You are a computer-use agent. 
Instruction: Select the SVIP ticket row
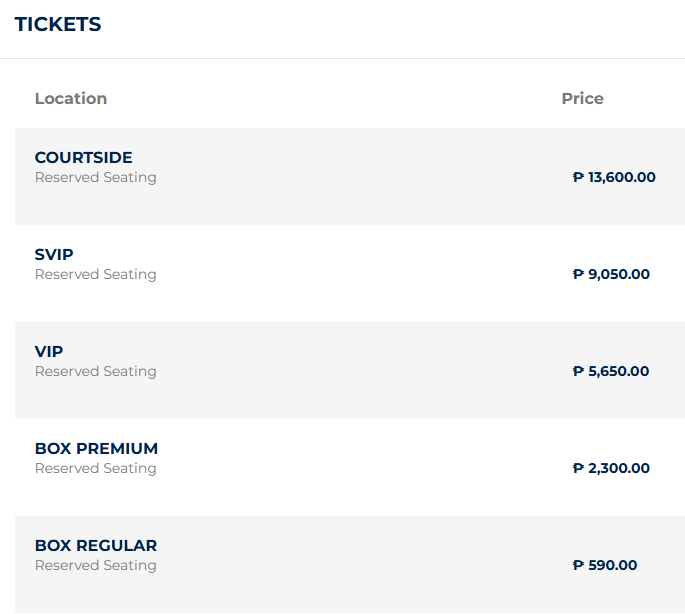[350, 274]
